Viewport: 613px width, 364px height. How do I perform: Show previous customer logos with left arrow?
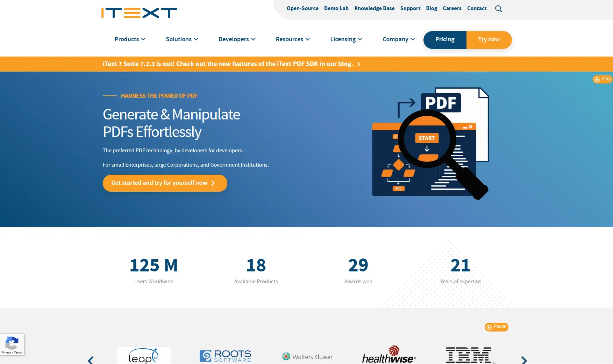coord(91,360)
